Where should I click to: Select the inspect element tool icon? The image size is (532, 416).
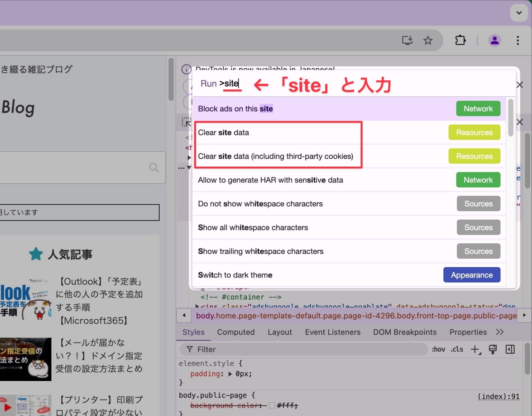186,122
